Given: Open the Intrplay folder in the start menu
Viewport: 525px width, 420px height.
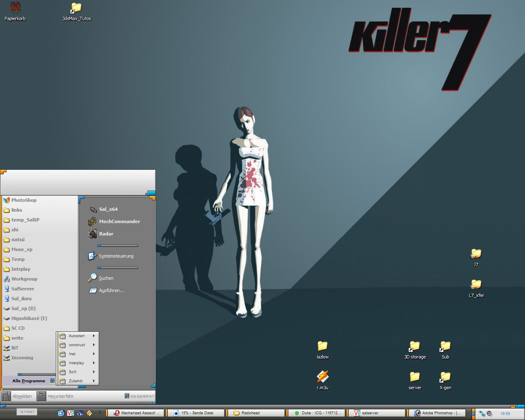Looking at the screenshot, I should [17, 269].
